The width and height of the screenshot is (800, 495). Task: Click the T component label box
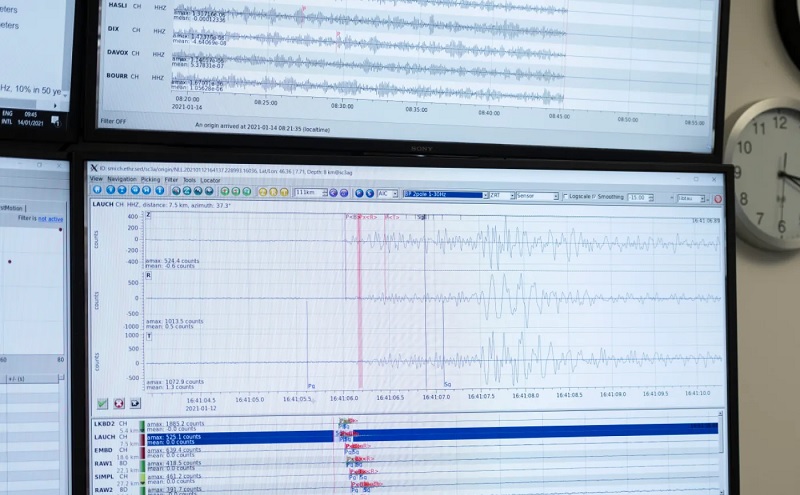pyautogui.click(x=149, y=337)
